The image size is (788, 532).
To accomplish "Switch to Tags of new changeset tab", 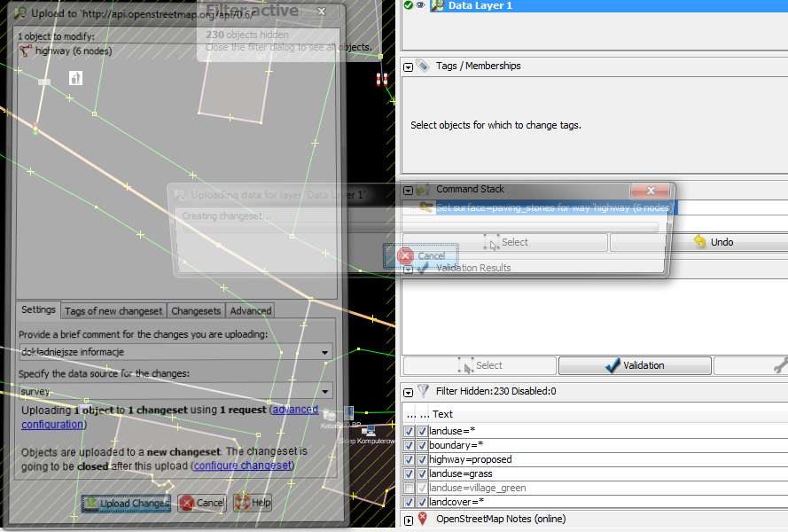I will point(113,310).
